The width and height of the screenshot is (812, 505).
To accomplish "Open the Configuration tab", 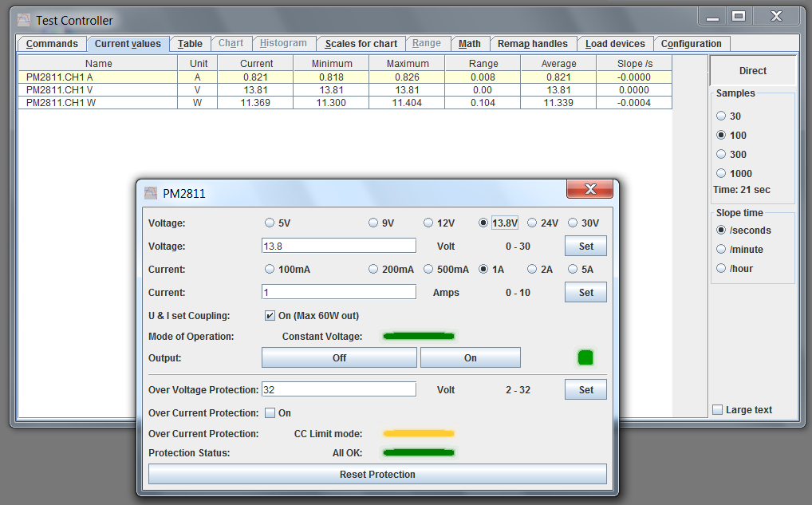I will 691,44.
